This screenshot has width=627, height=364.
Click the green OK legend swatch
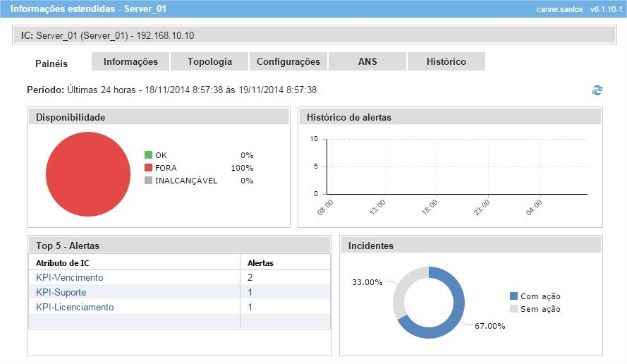(148, 155)
